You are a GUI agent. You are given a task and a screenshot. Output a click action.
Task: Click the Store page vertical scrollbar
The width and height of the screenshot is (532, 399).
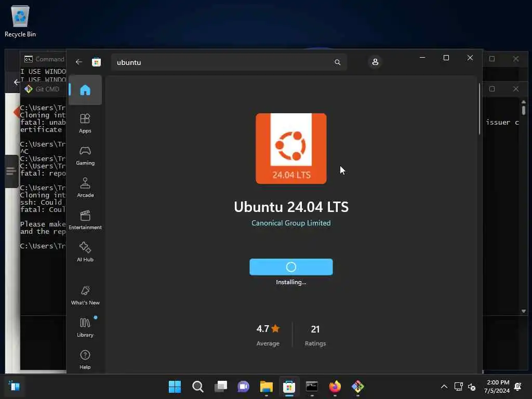pyautogui.click(x=480, y=109)
